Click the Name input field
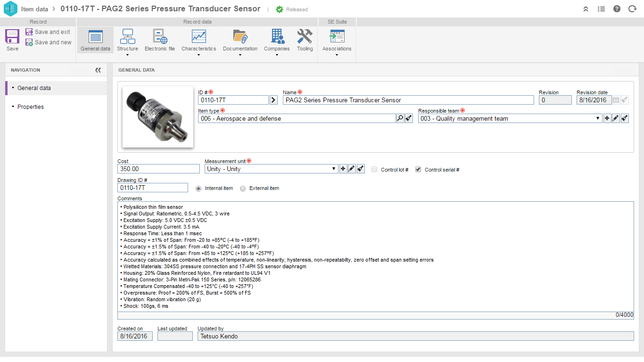 pos(408,100)
